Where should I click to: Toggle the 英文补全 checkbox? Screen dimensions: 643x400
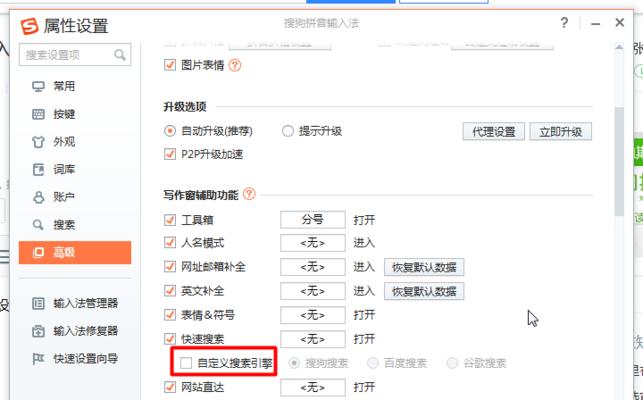click(170, 291)
